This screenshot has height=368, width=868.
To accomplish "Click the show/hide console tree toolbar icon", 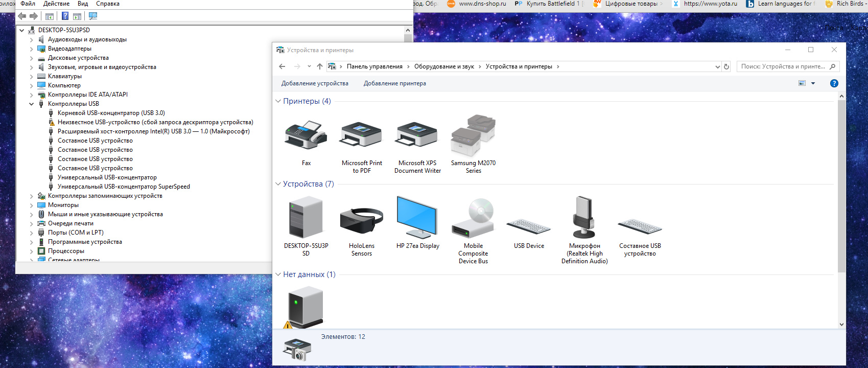I will coord(50,16).
